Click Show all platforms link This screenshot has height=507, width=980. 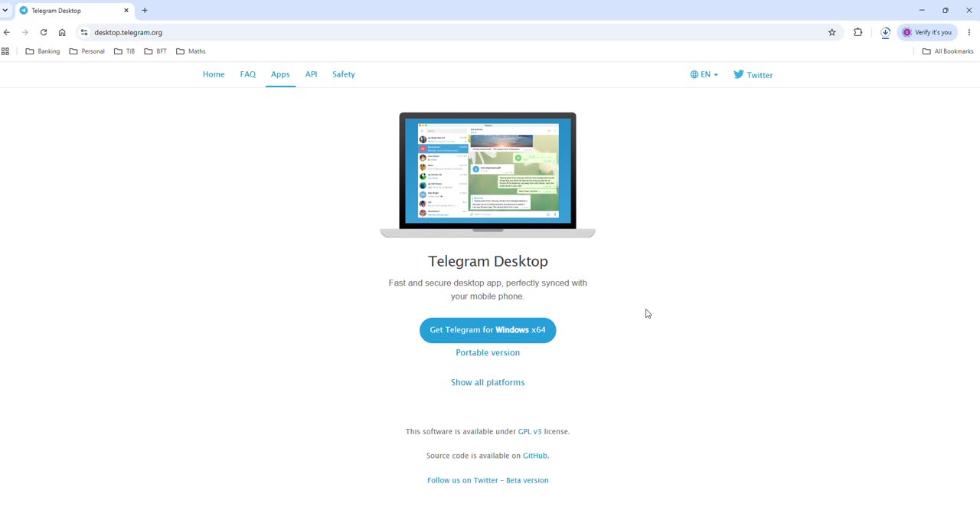488,382
